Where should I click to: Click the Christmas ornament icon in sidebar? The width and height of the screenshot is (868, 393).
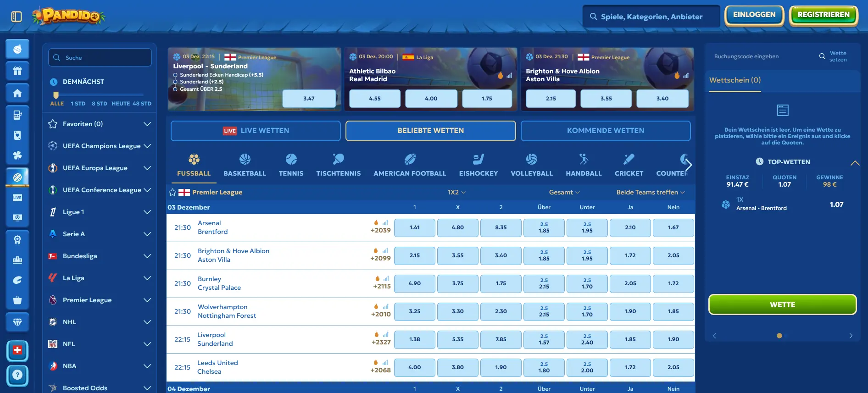pos(17,49)
